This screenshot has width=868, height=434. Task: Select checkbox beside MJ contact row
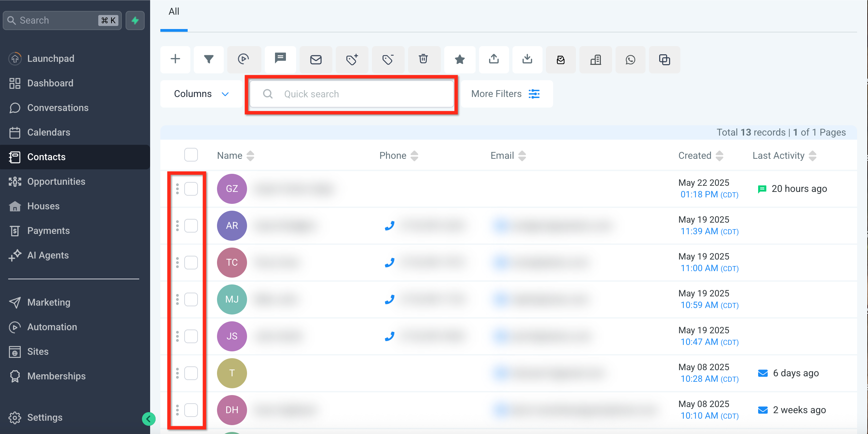tap(191, 299)
